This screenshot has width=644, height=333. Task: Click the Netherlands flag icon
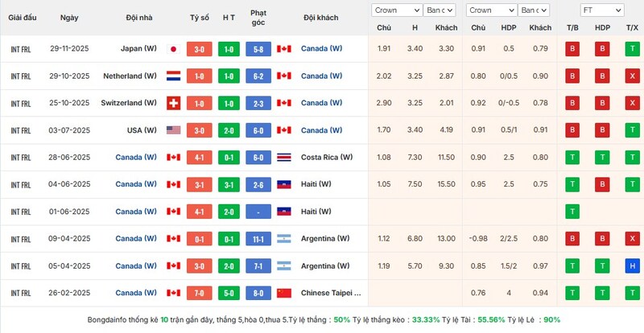click(x=172, y=76)
